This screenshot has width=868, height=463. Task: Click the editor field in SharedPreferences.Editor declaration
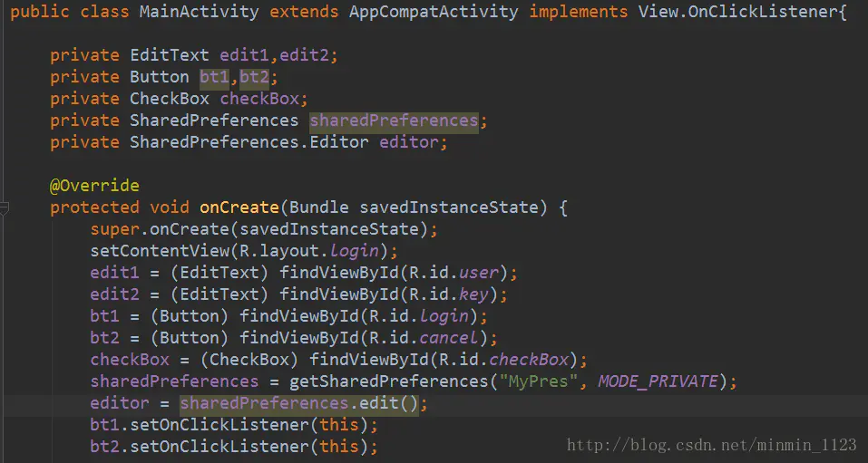coord(408,142)
